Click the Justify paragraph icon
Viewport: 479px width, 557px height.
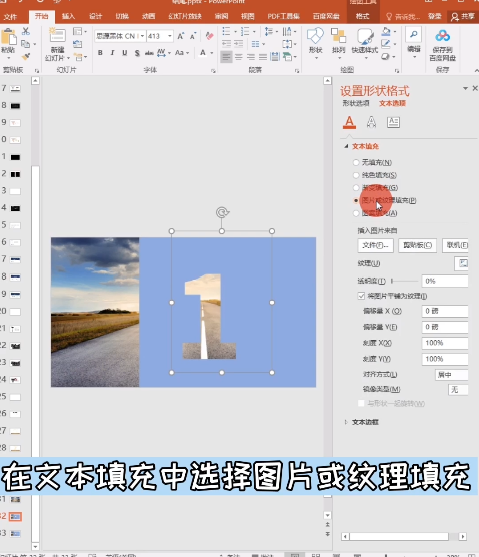(263, 57)
